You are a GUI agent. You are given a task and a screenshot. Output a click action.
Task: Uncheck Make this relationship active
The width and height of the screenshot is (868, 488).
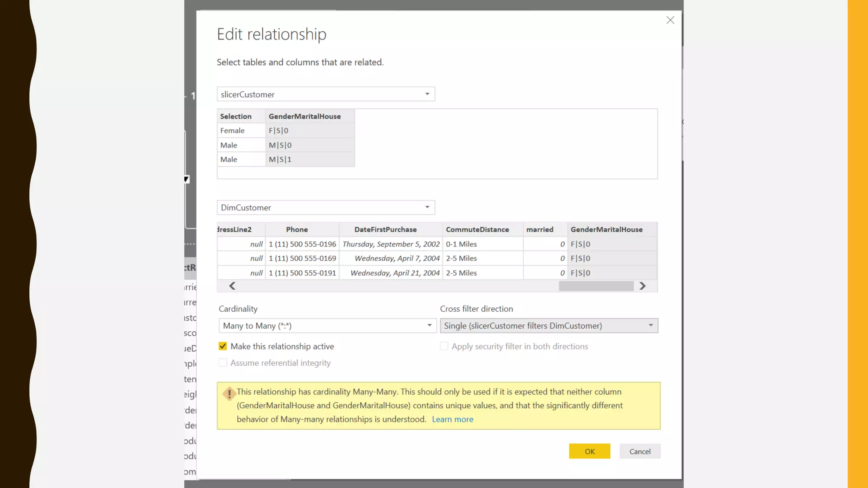point(223,346)
